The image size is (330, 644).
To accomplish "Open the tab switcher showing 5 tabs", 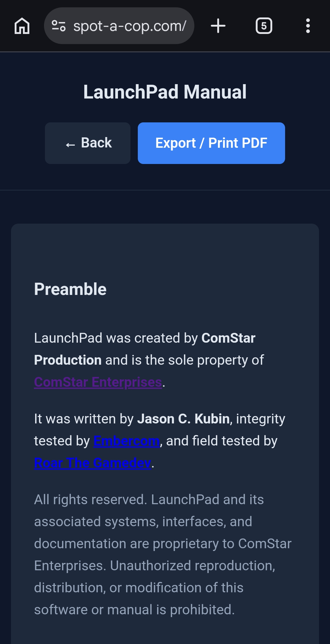I will (263, 26).
